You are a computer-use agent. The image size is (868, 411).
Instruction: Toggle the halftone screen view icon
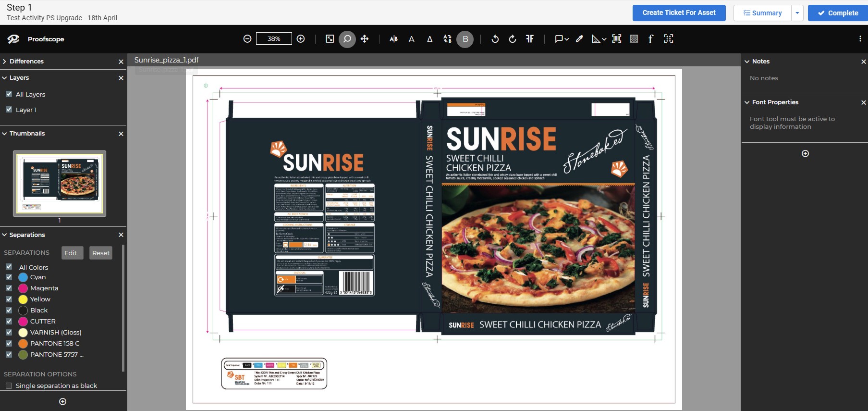coord(634,39)
